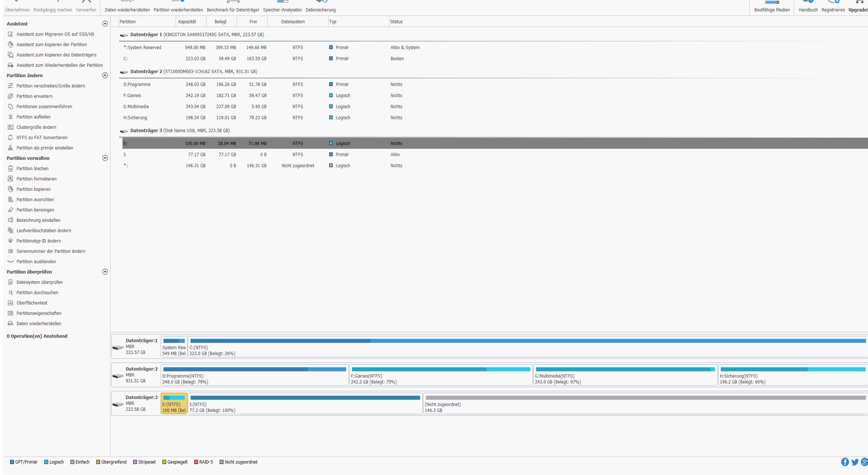Click the NTFS zu FAT konvertieren icon
This screenshot has width=868, height=475.
pyautogui.click(x=11, y=137)
